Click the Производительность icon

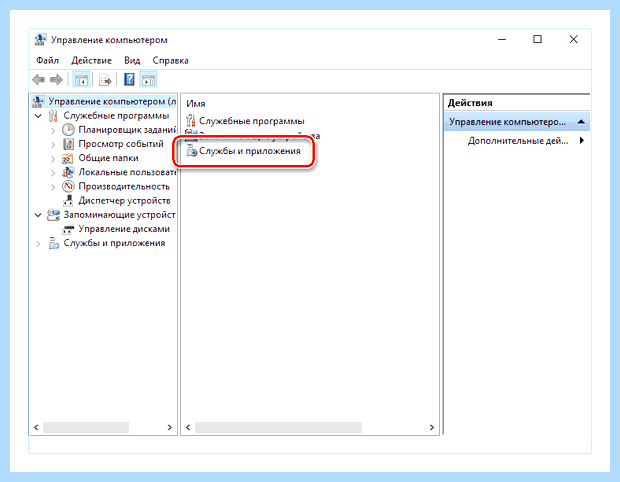[x=68, y=186]
